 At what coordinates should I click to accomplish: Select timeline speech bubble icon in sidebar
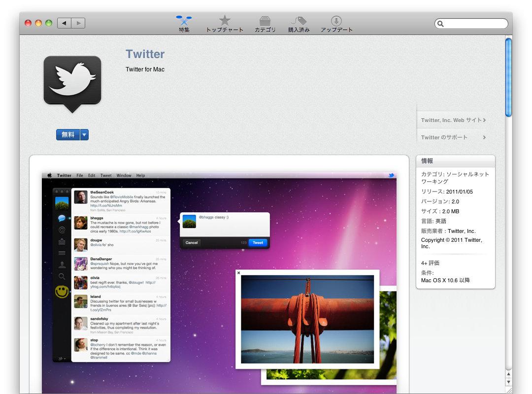point(62,218)
